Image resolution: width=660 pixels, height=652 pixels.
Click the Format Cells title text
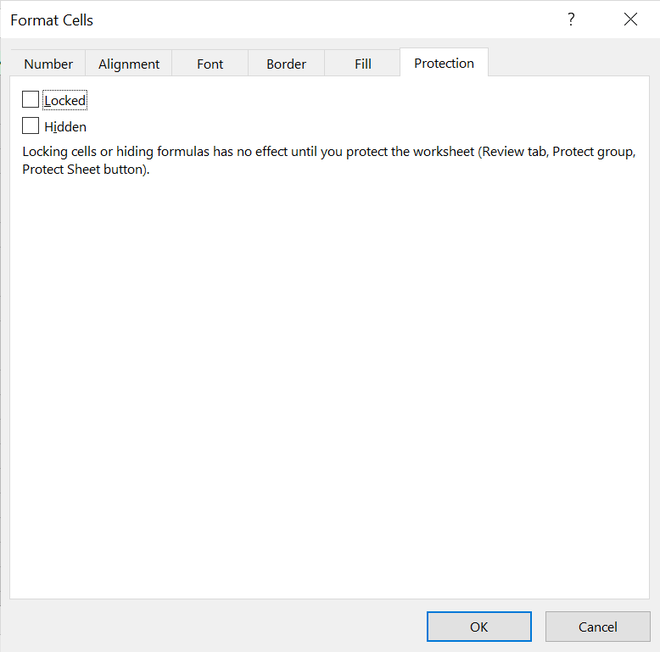(x=52, y=20)
